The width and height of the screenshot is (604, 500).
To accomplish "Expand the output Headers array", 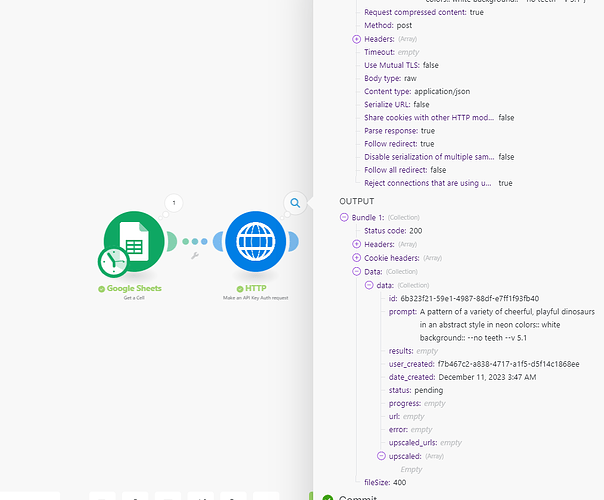I will pos(357,244).
